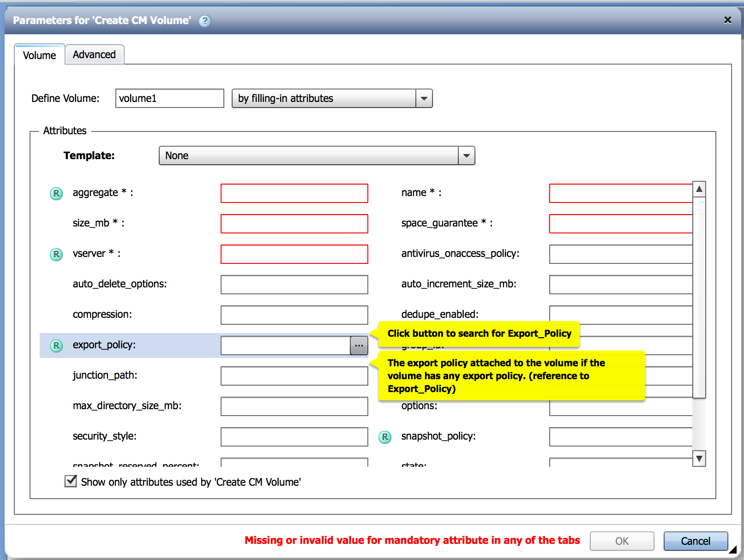Click the junction_path text field

click(294, 376)
